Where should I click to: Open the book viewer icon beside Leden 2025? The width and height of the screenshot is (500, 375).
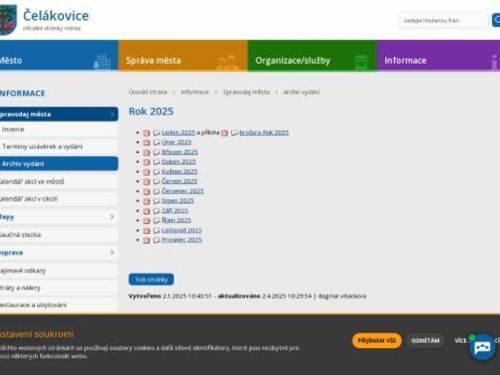156,133
